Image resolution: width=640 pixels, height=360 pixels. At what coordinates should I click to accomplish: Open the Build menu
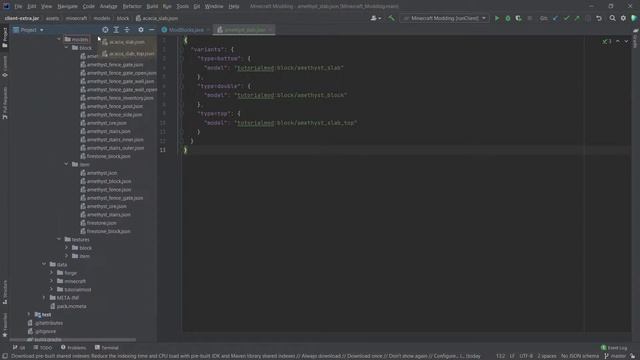(152, 7)
